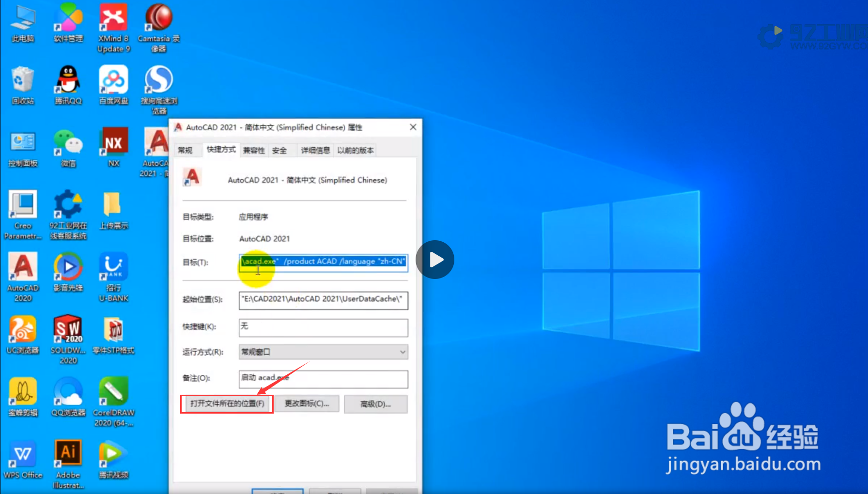Expand the 运行方式 常规窗口 dropdown
The image size is (868, 494).
[x=323, y=352]
